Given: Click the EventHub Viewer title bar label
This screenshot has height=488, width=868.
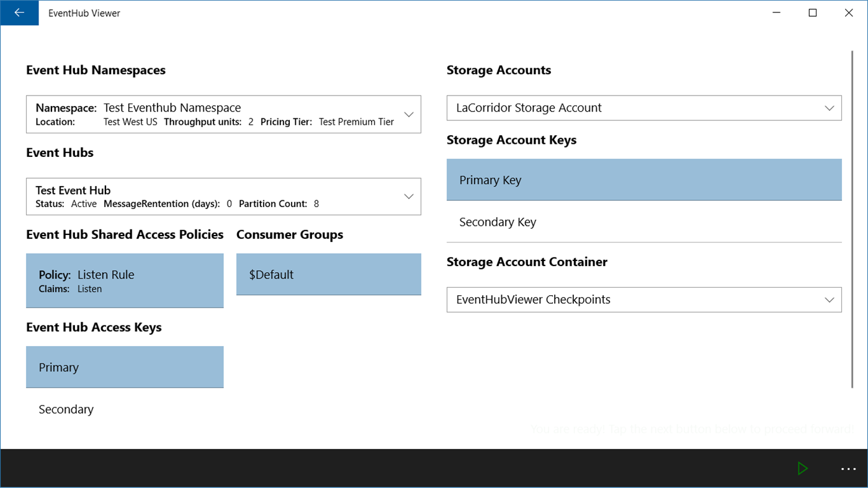Looking at the screenshot, I should 84,12.
